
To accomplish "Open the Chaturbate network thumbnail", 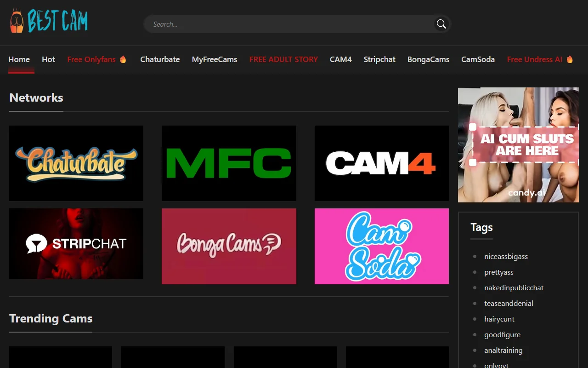I will (76, 163).
